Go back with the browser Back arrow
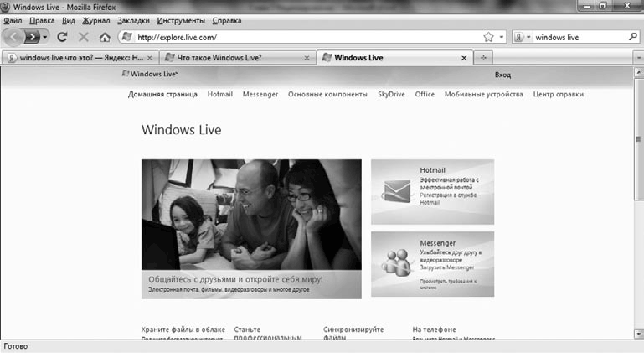Image resolution: width=644 pixels, height=353 pixels. (13, 37)
